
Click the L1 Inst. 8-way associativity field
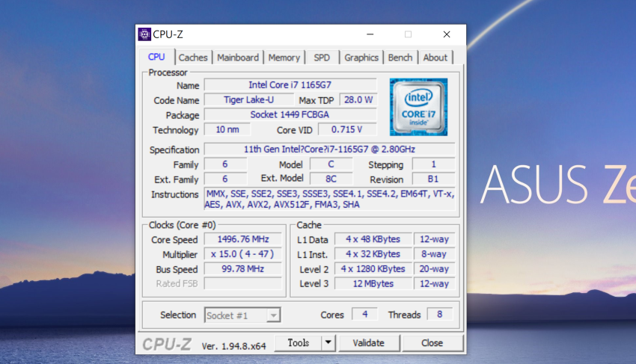434,254
